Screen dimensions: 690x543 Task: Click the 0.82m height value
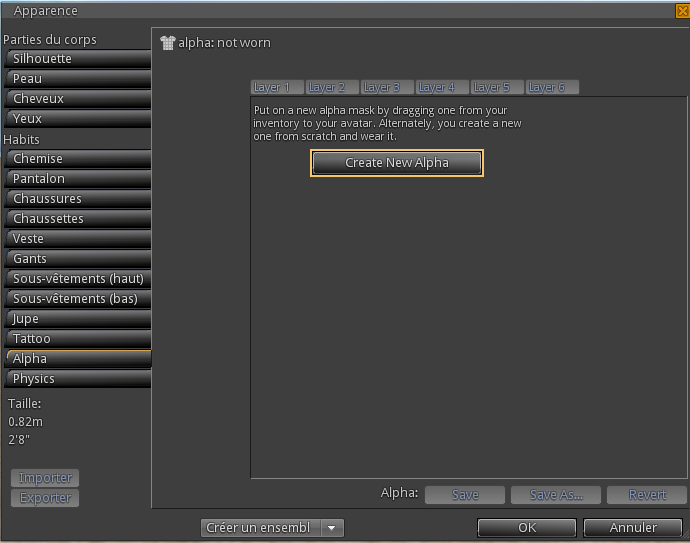point(26,422)
